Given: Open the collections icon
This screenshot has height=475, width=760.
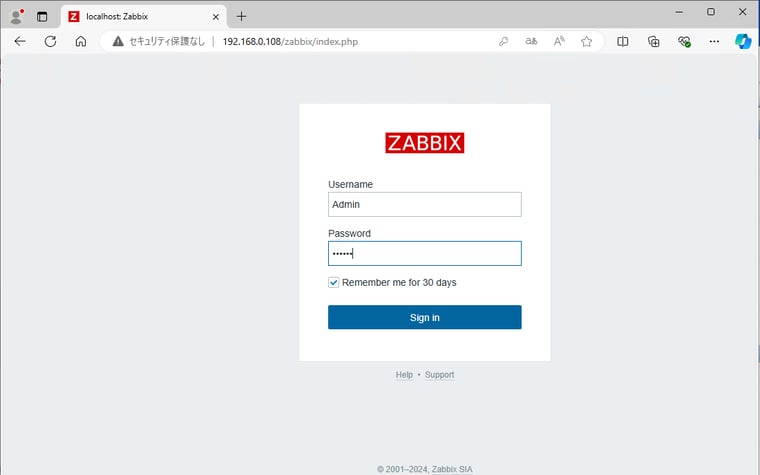Looking at the screenshot, I should coord(653,42).
